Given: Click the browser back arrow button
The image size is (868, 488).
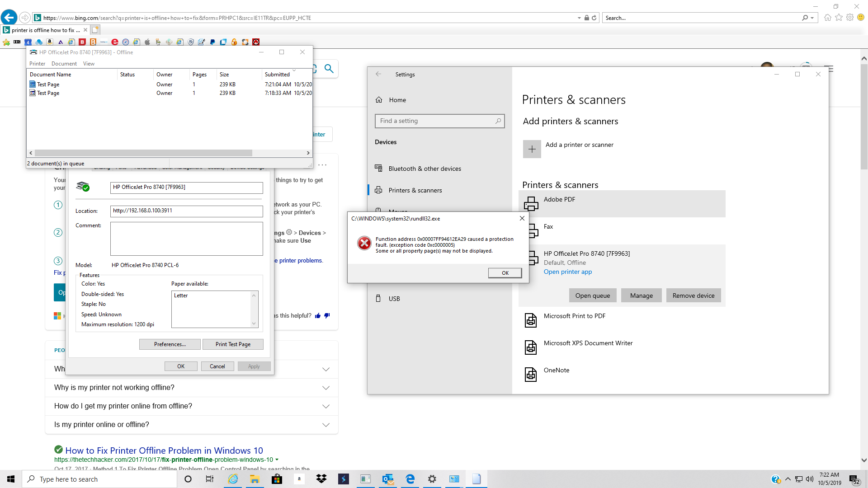Looking at the screenshot, I should 9,18.
